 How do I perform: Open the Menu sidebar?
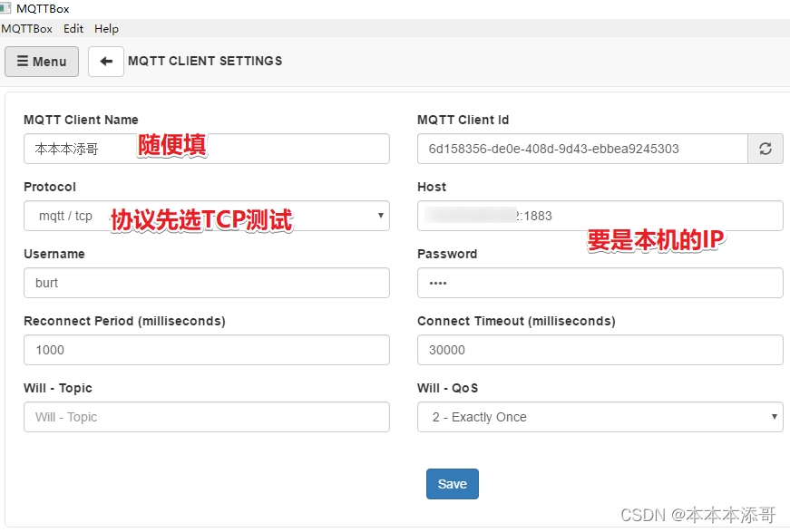pyautogui.click(x=41, y=62)
